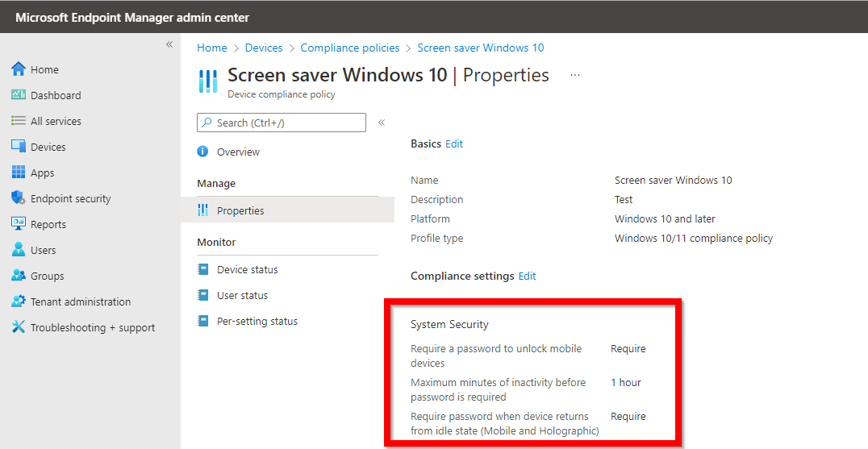Viewport: 868px width, 449px height.
Task: Click the Device status notebook icon
Action: [x=203, y=269]
